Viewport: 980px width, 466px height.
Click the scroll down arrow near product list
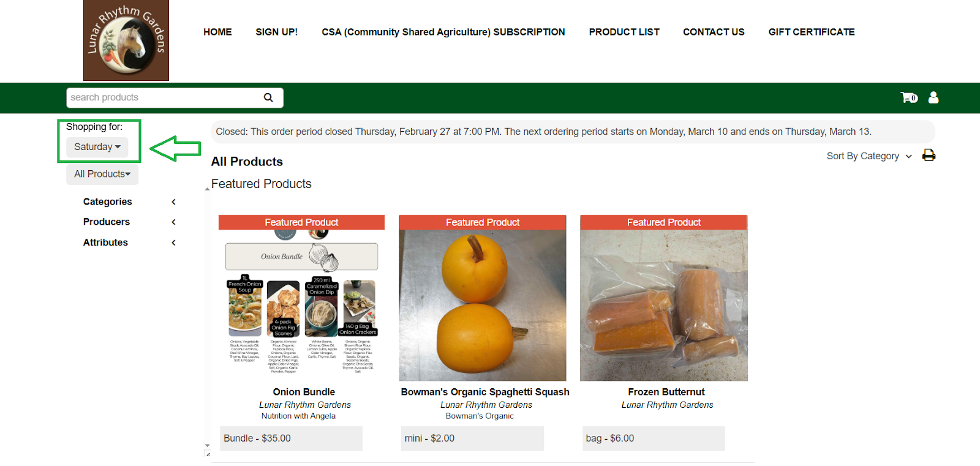207,446
